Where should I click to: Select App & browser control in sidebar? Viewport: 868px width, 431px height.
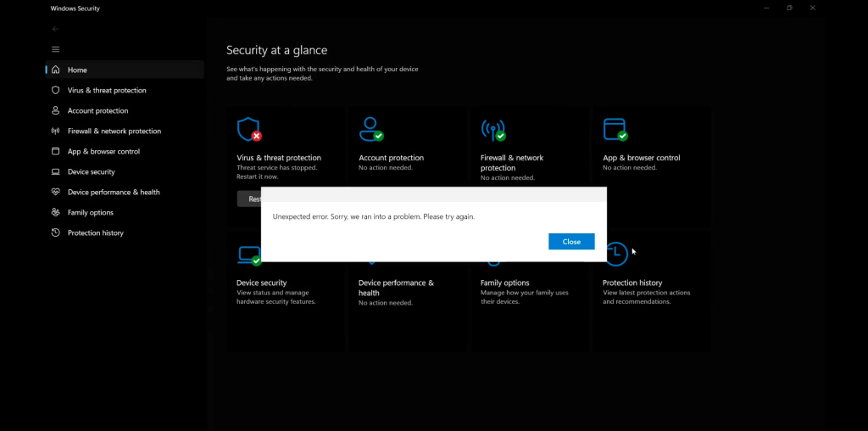click(125, 151)
